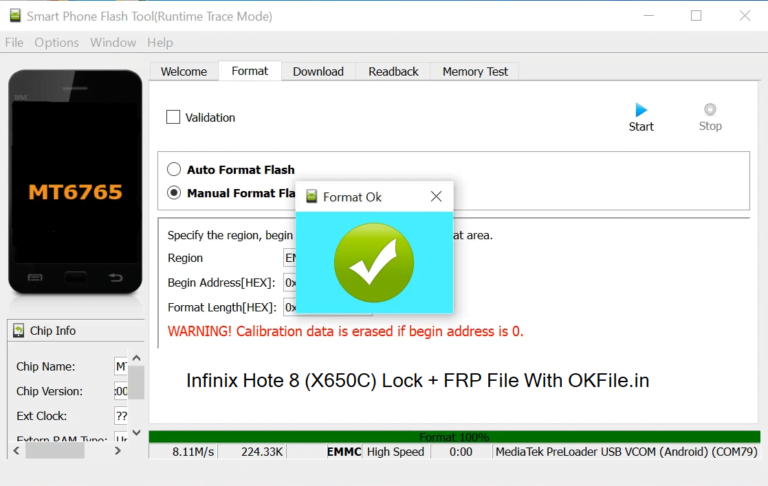This screenshot has width=768, height=486.
Task: Switch to the Readback tab
Action: [x=393, y=72]
